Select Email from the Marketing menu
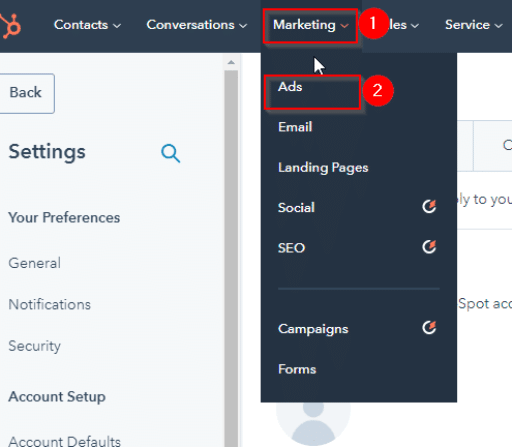This screenshot has width=512, height=447. pyautogui.click(x=295, y=127)
